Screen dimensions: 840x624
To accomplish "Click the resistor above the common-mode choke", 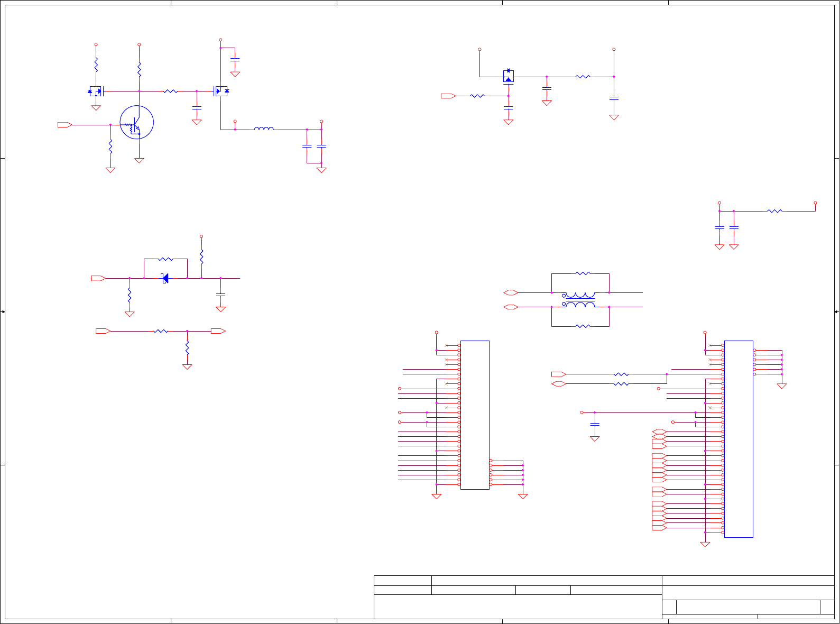I will 583,273.
